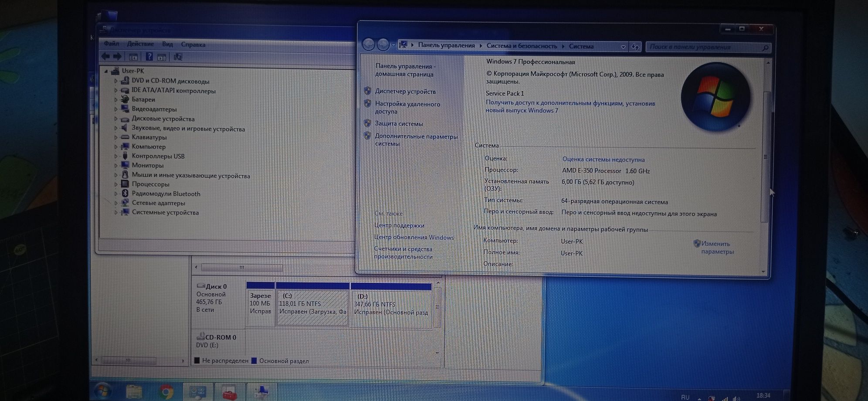Click Изменить параметры link
Screen dimensions: 868x401
[x=717, y=248]
